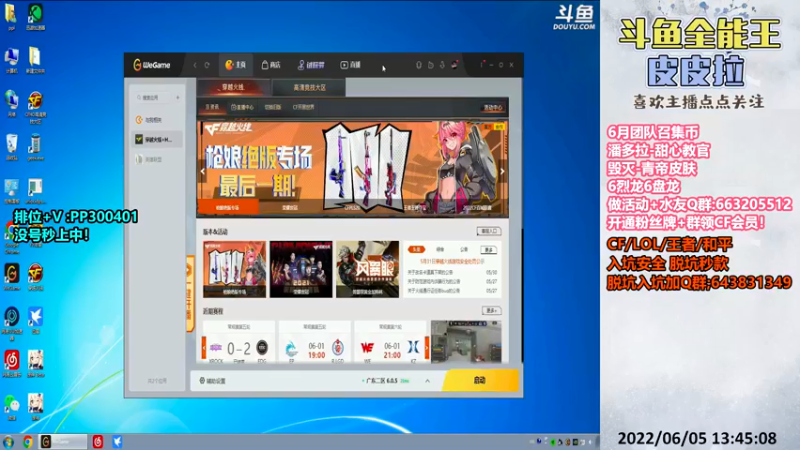The width and height of the screenshot is (800, 450).
Task: Open the news item dated 05/30
Action: (452, 272)
